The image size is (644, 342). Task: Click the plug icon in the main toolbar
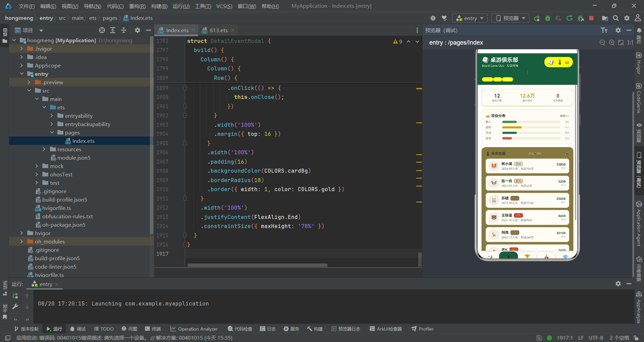(444, 18)
